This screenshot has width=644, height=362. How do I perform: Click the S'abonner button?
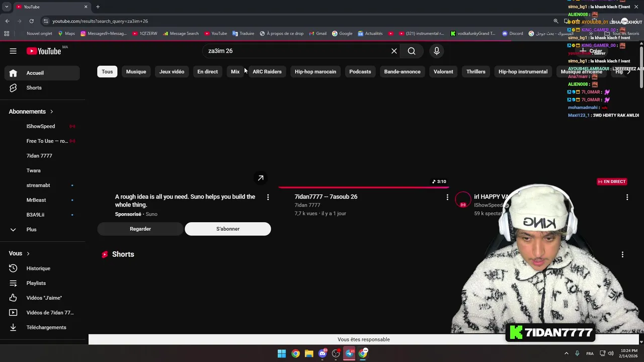227,229
